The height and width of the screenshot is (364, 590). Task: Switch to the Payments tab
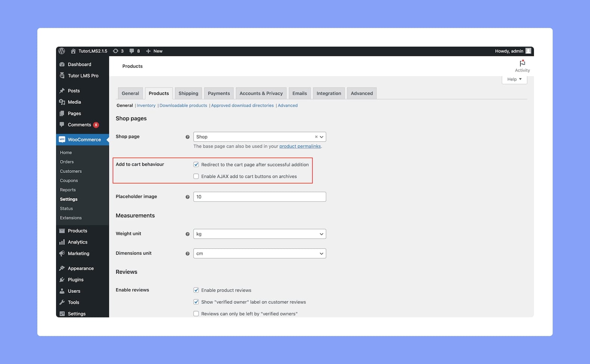coord(219,93)
